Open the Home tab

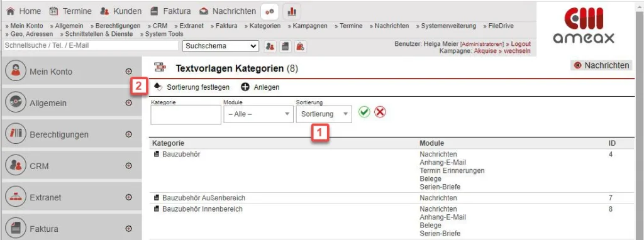pyautogui.click(x=23, y=11)
